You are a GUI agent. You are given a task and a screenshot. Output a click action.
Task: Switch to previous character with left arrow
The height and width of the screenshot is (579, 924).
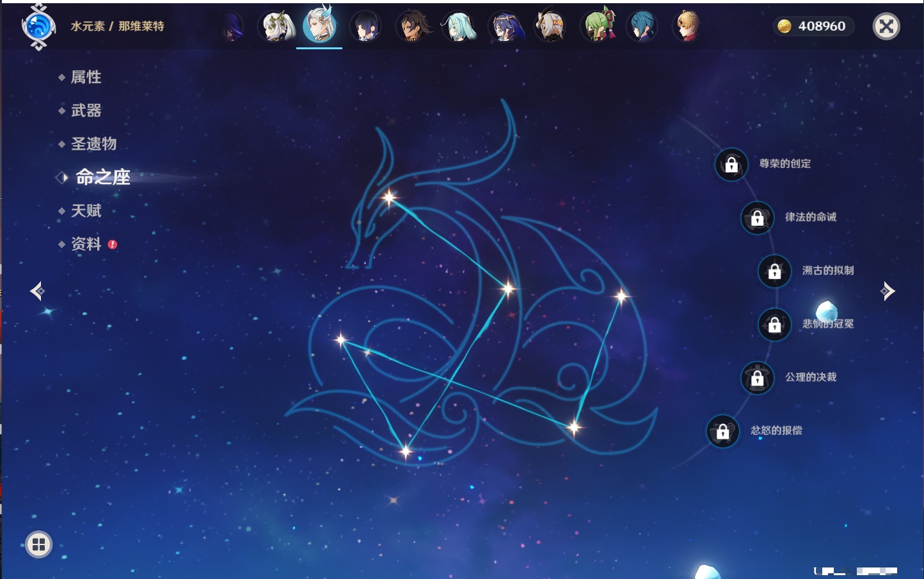[x=37, y=291]
